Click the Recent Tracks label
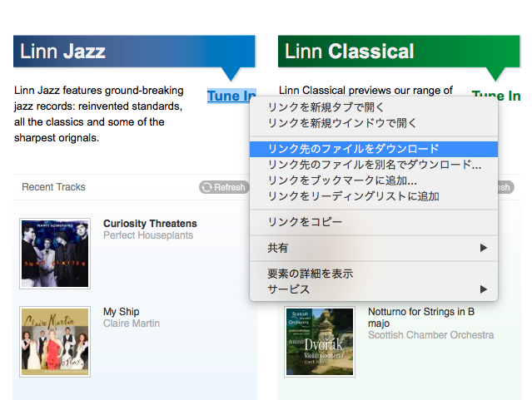Screen dimensions: 532x400 53,187
